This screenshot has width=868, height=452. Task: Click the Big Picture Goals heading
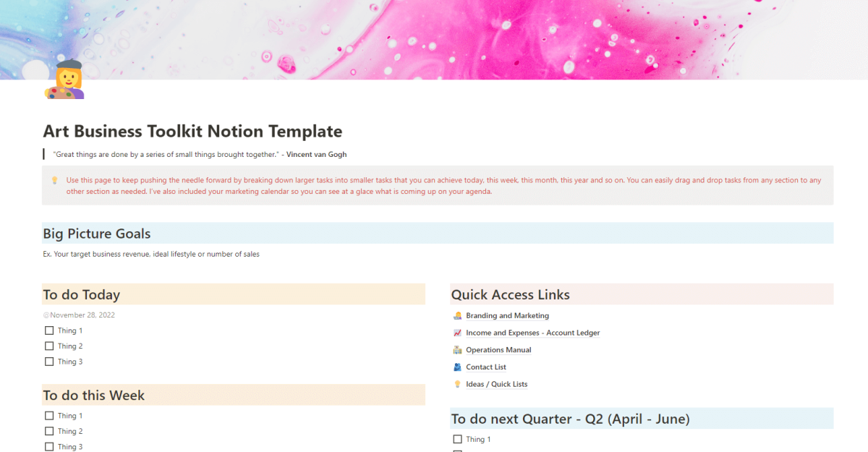pyautogui.click(x=97, y=234)
